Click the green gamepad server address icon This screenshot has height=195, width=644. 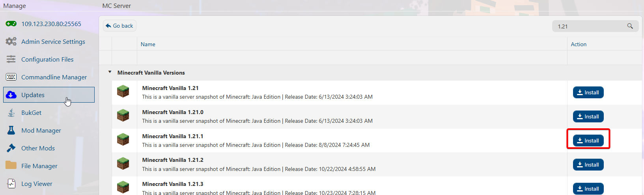coord(11,24)
